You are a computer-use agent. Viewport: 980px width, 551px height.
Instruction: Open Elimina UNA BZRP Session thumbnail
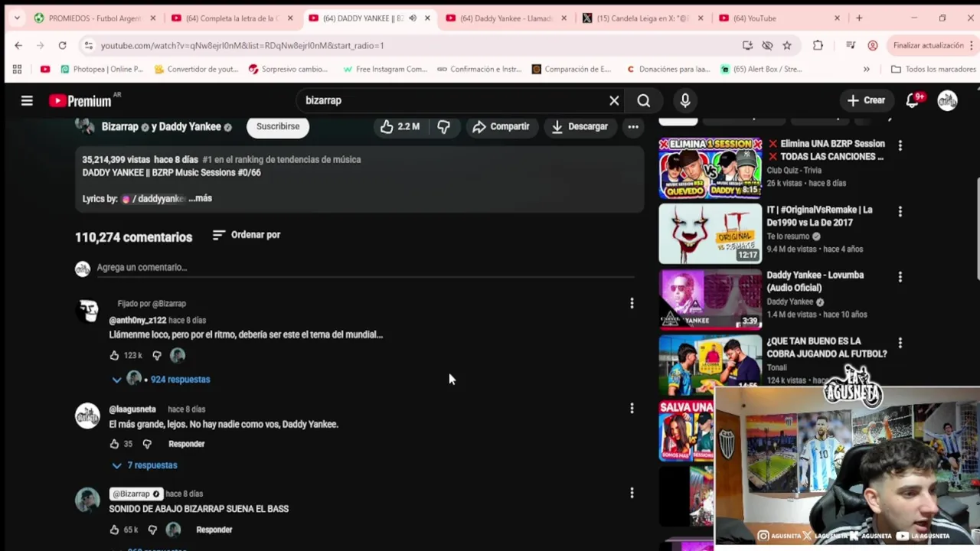[710, 168]
